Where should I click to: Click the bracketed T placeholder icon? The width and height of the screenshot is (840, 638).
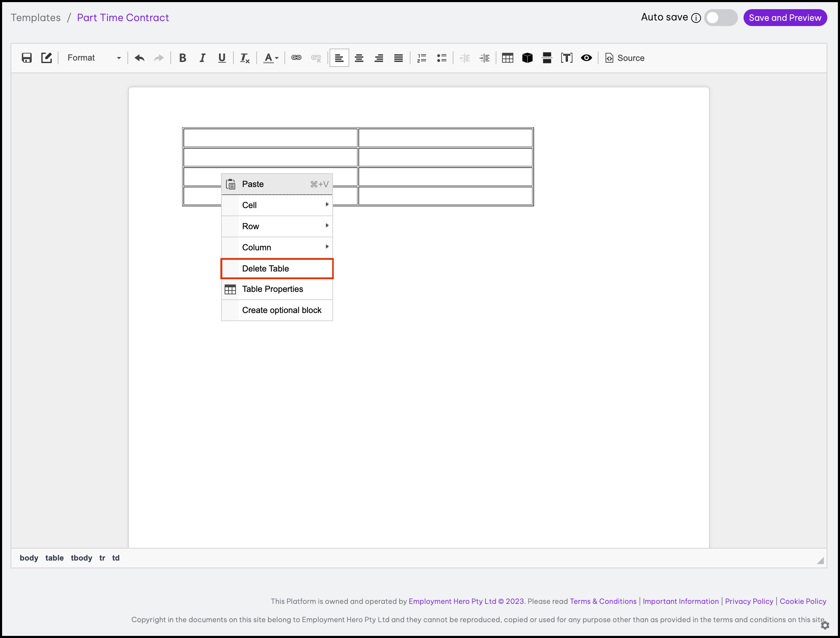point(566,58)
